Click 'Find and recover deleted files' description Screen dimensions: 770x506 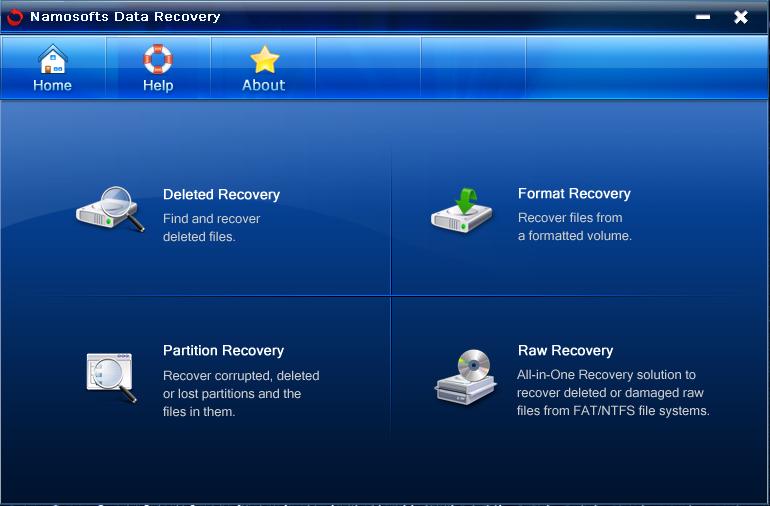[x=212, y=228]
